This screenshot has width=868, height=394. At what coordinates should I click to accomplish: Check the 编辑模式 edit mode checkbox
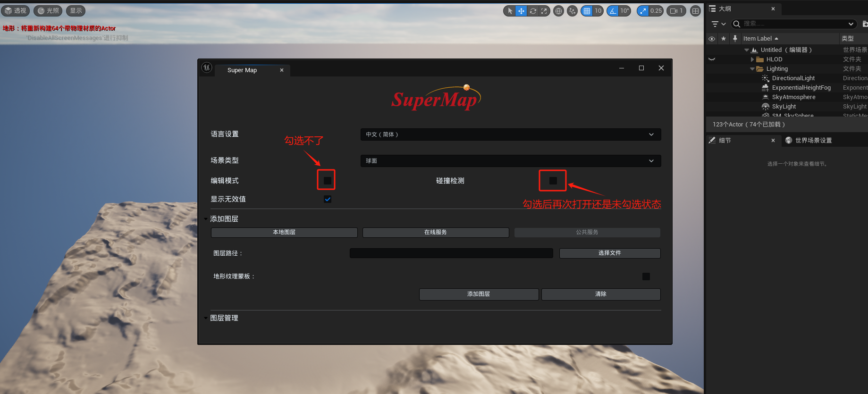[x=327, y=181]
